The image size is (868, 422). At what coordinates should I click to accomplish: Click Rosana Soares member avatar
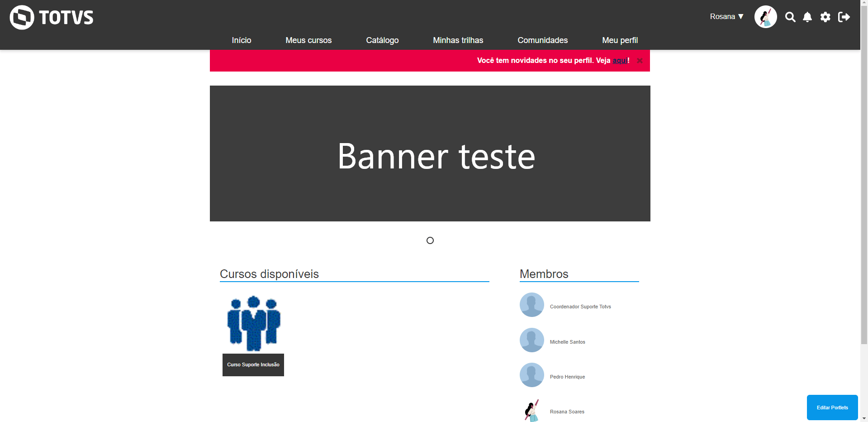point(532,410)
